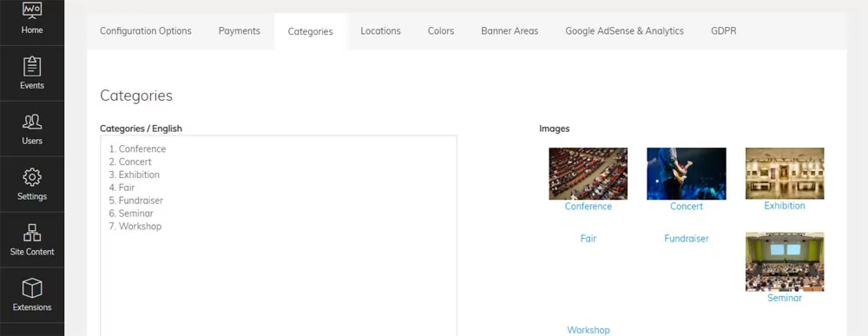
Task: Click the Workshop image link
Action: (x=588, y=330)
